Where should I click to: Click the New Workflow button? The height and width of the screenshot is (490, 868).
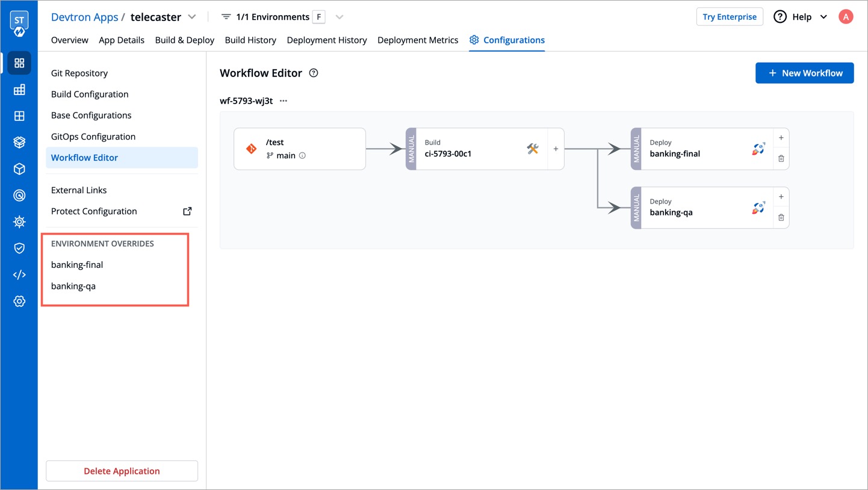(x=804, y=73)
